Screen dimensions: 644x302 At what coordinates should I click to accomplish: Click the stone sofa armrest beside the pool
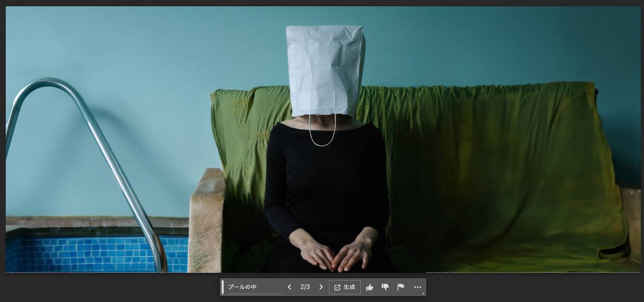pos(206,219)
